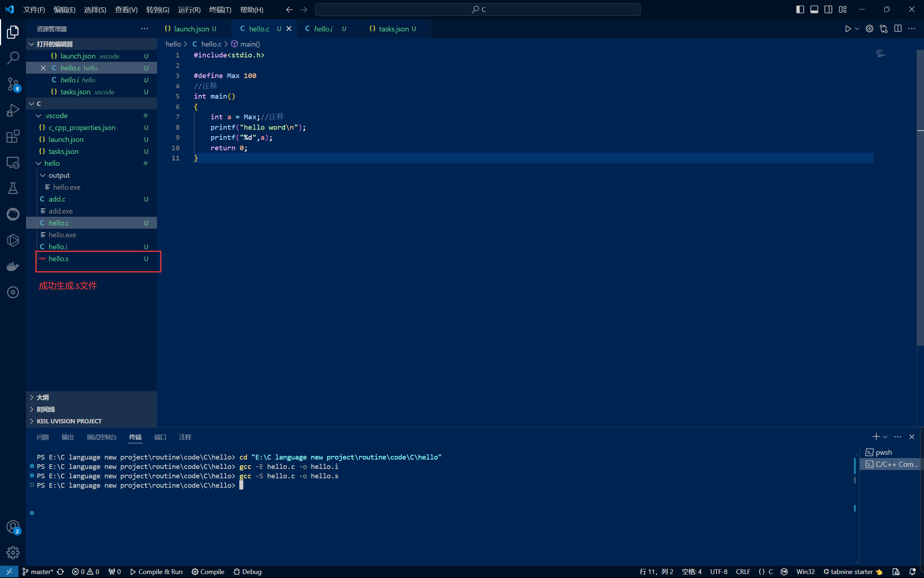Click the command center search box
924x578 pixels.
coord(478,9)
